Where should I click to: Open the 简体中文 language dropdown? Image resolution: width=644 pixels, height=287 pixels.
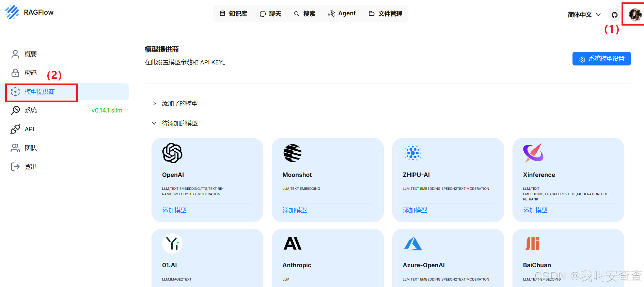point(584,15)
